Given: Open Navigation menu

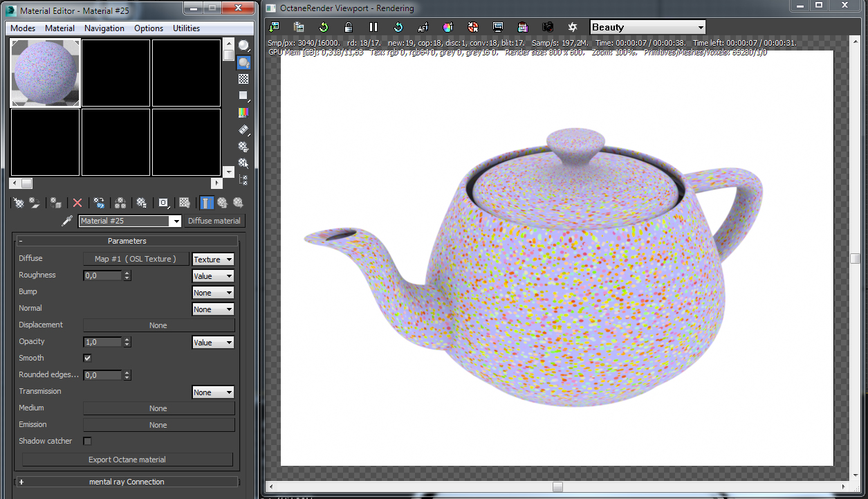Looking at the screenshot, I should pyautogui.click(x=104, y=28).
